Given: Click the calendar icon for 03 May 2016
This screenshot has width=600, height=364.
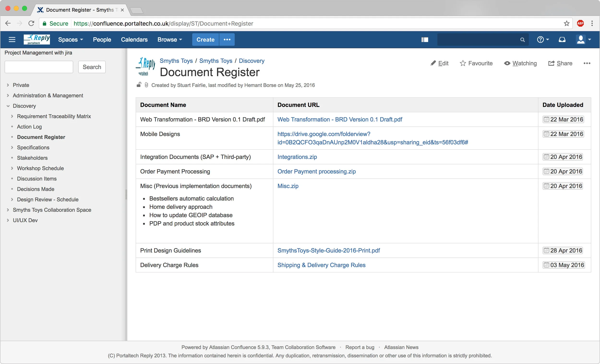Looking at the screenshot, I should click(546, 265).
